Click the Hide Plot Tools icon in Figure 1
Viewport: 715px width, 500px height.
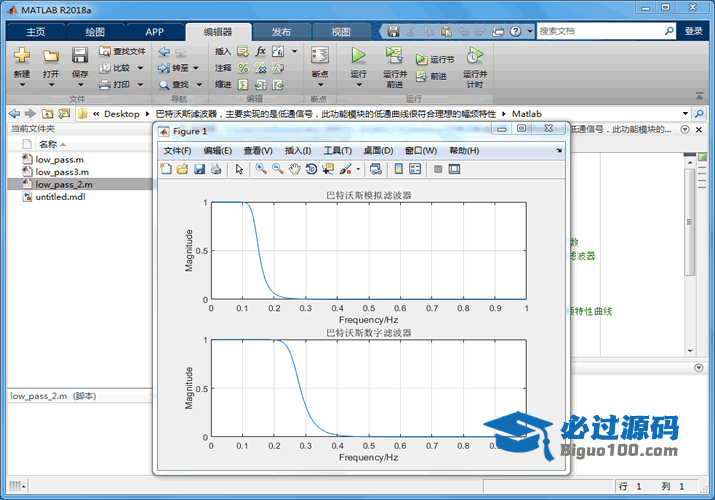438,169
